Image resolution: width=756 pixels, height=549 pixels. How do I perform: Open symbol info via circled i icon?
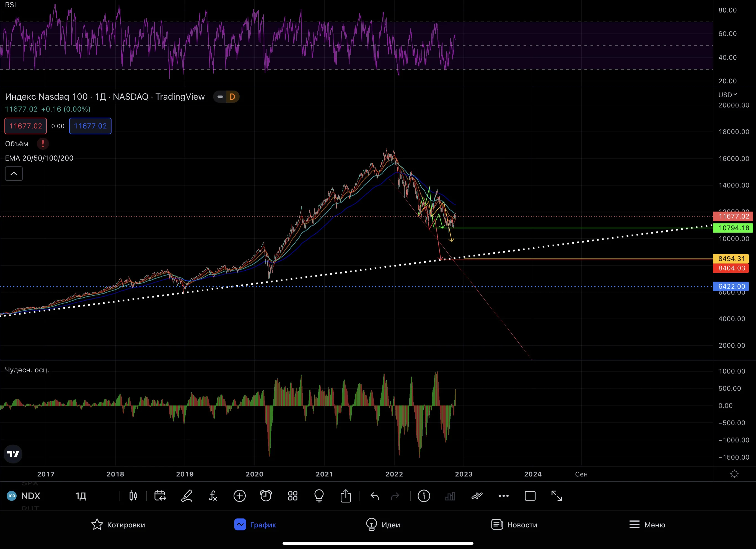point(424,496)
